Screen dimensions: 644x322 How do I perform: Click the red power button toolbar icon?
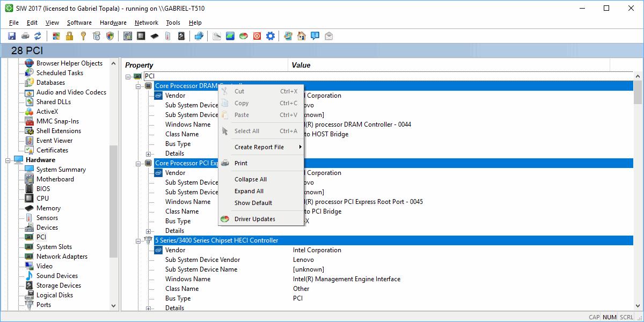(x=257, y=36)
